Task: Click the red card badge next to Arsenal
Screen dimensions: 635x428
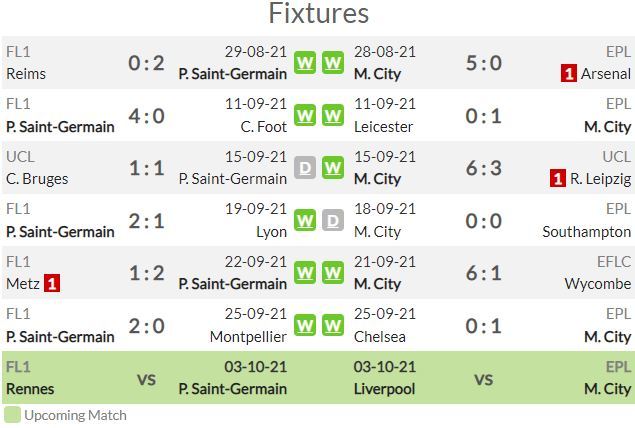Action: point(569,73)
